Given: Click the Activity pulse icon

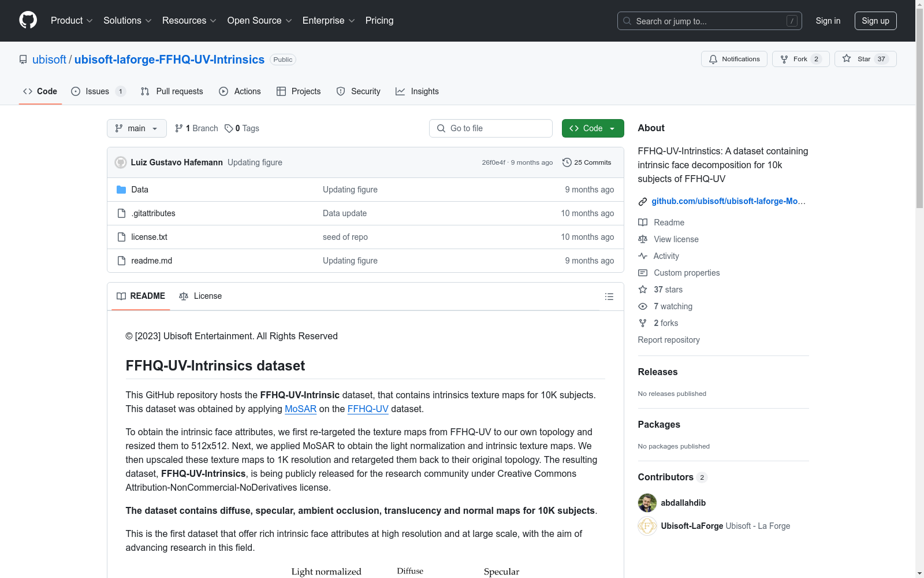Looking at the screenshot, I should pos(643,256).
